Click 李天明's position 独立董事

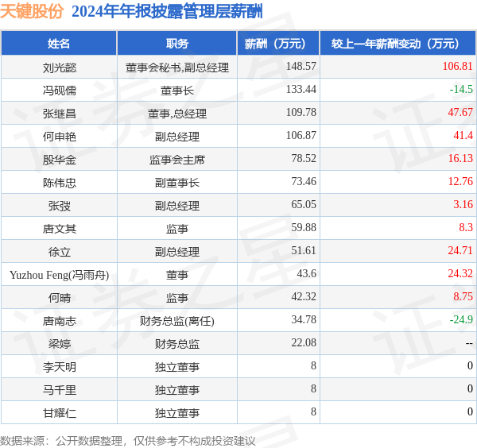tap(177, 367)
